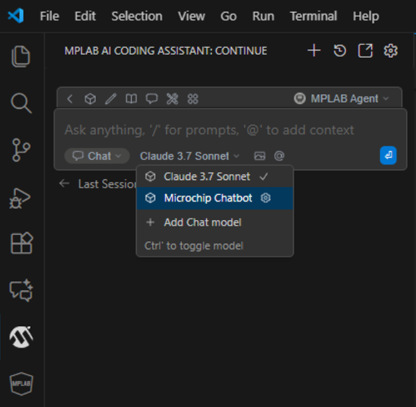Open the Extensions view
Image resolution: width=416 pixels, height=407 pixels.
(x=22, y=243)
